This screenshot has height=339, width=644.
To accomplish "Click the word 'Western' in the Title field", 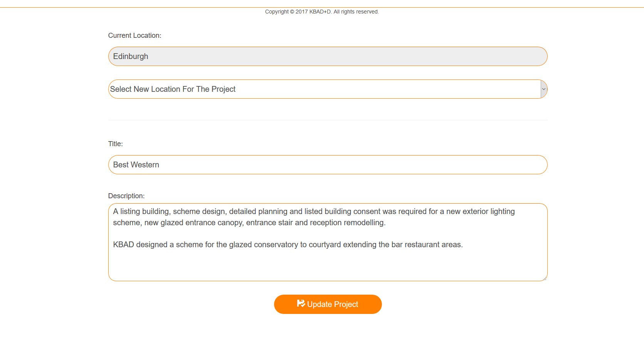I will point(145,165).
